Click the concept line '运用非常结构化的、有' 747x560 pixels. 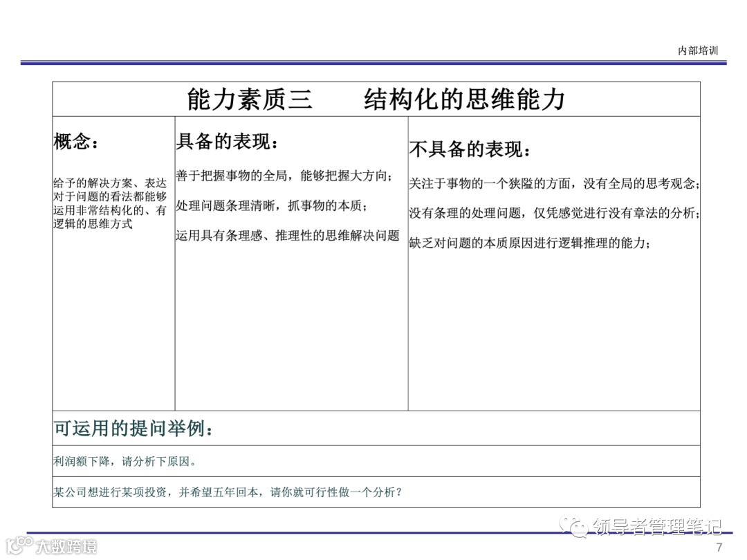(110, 210)
